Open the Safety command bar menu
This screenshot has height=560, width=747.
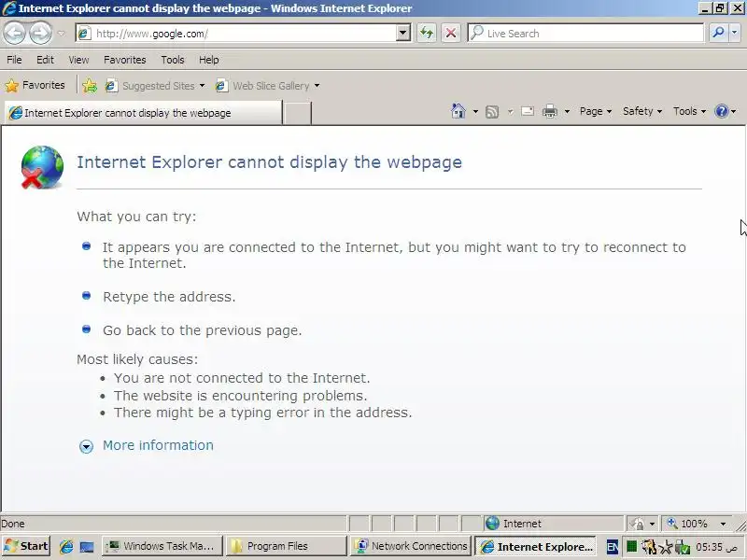click(642, 111)
